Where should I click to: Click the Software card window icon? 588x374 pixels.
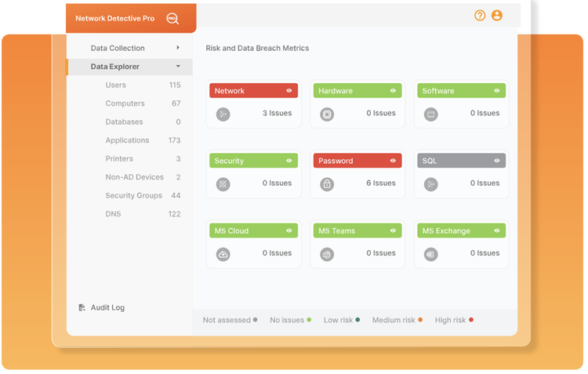431,114
